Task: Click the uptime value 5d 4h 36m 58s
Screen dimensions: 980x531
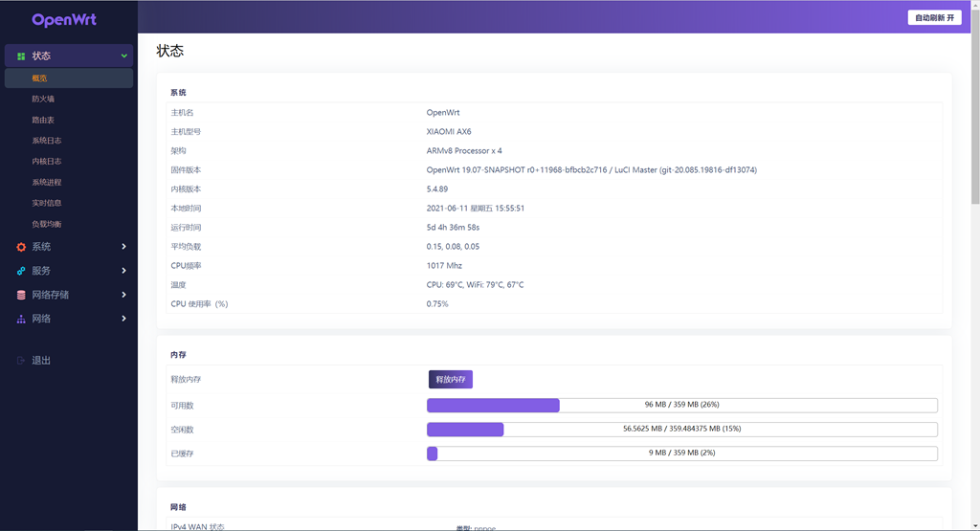Action: coord(453,228)
